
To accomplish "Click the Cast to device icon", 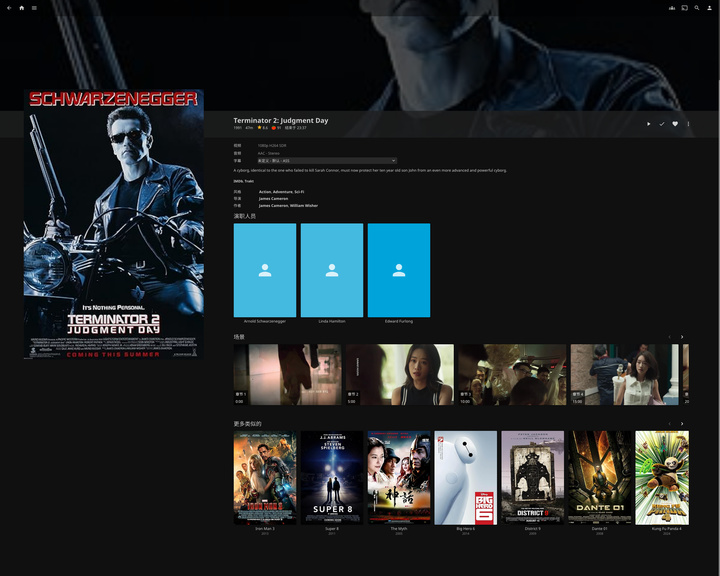I will [685, 8].
